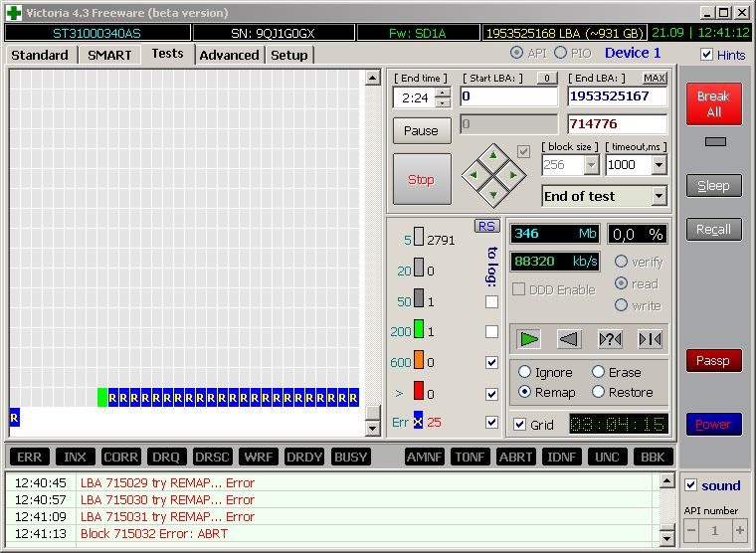Image resolution: width=756 pixels, height=553 pixels.
Task: Select the Restore error action
Action: [598, 392]
